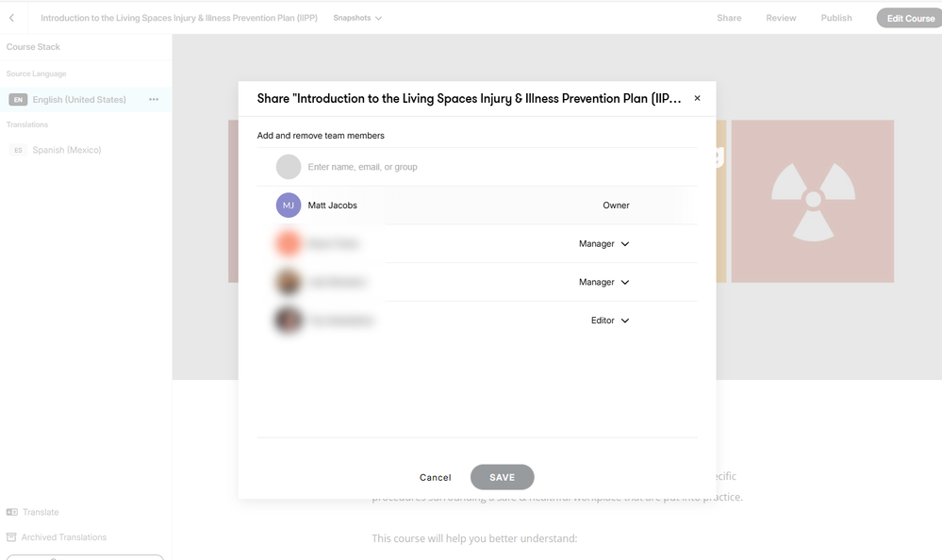Open the second Manager role dropdown
The width and height of the screenshot is (942, 560).
(604, 282)
